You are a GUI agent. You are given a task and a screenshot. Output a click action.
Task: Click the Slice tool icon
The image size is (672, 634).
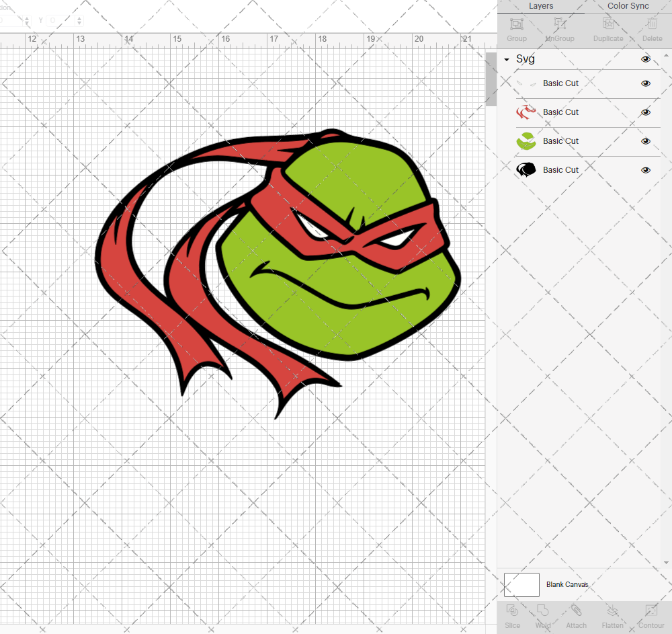512,610
